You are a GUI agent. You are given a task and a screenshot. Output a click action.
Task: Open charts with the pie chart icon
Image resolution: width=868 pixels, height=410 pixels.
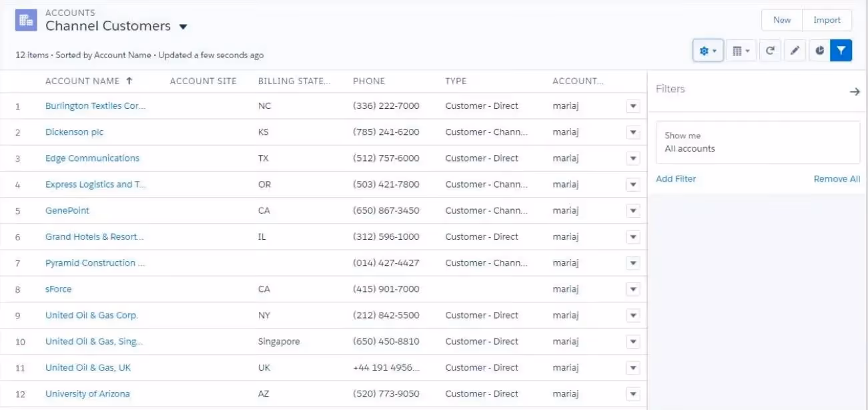[819, 49]
